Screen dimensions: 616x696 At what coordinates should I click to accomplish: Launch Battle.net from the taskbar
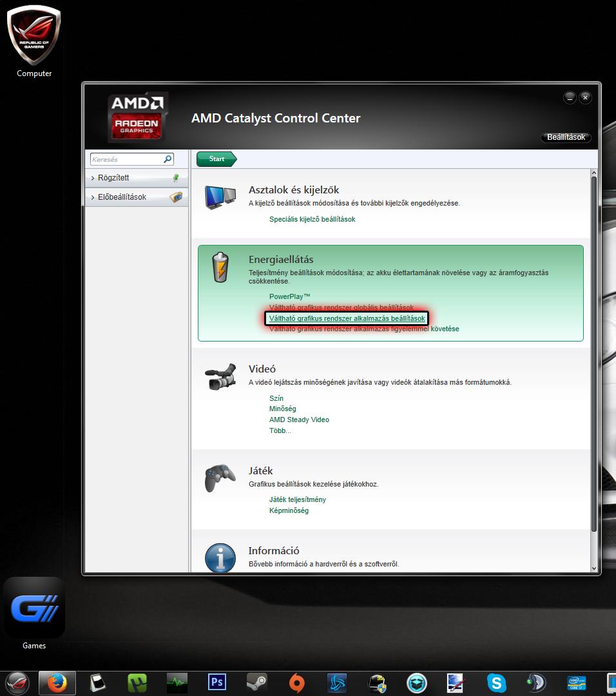tap(337, 682)
